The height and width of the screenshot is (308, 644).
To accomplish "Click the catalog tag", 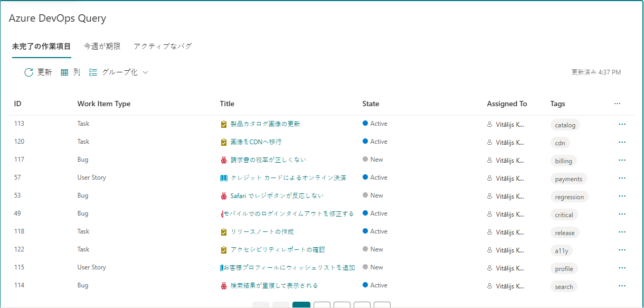I will (565, 125).
